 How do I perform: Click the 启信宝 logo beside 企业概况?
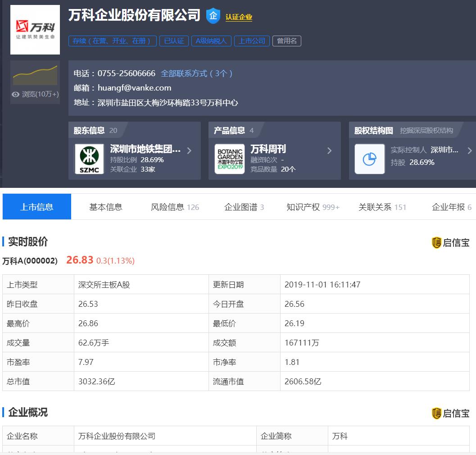point(450,413)
